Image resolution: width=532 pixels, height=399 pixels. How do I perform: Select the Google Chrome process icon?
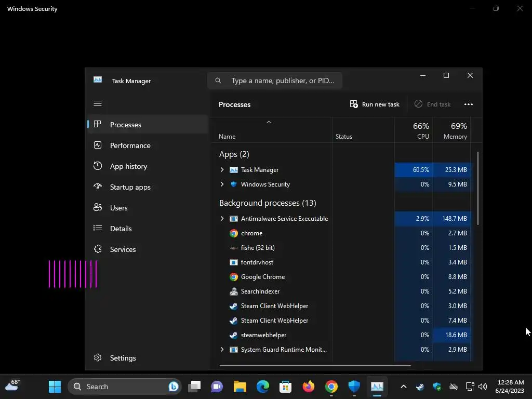pos(234,277)
